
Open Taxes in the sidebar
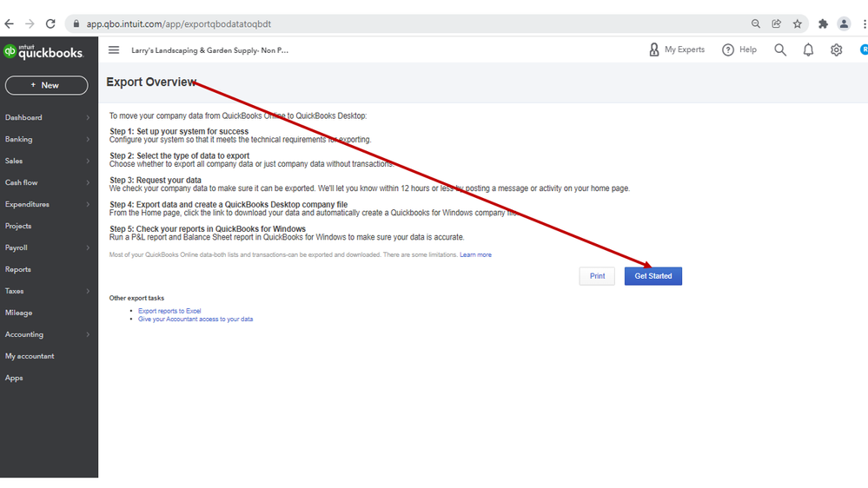point(15,291)
